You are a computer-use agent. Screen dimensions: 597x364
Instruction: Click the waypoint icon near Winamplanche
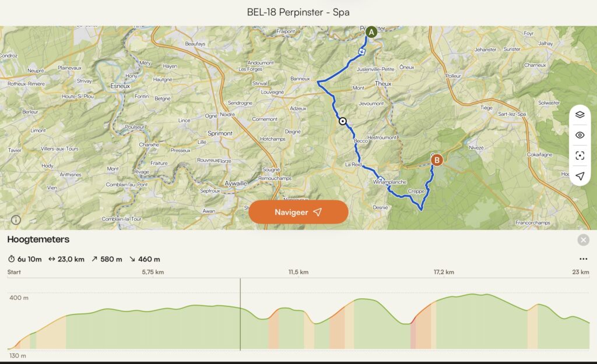381,179
